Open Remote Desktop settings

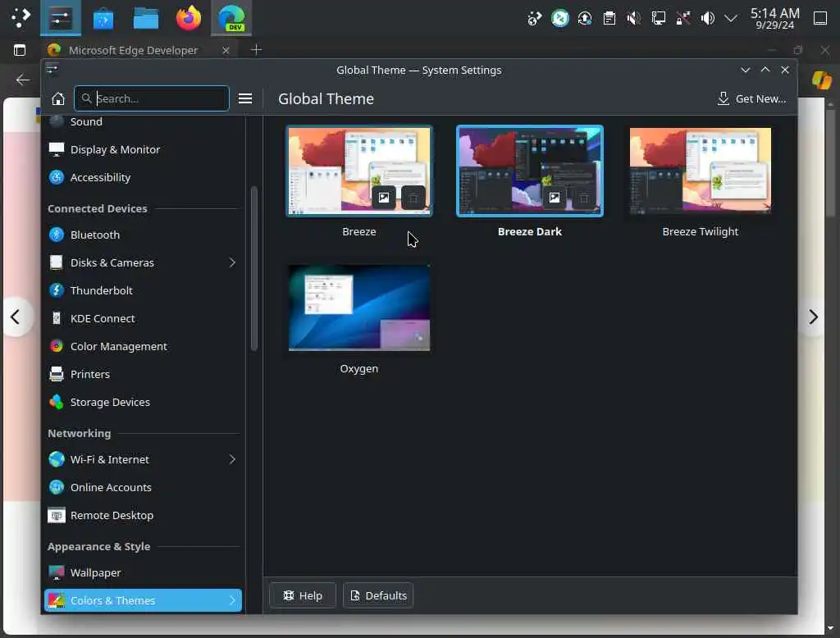[143, 515]
